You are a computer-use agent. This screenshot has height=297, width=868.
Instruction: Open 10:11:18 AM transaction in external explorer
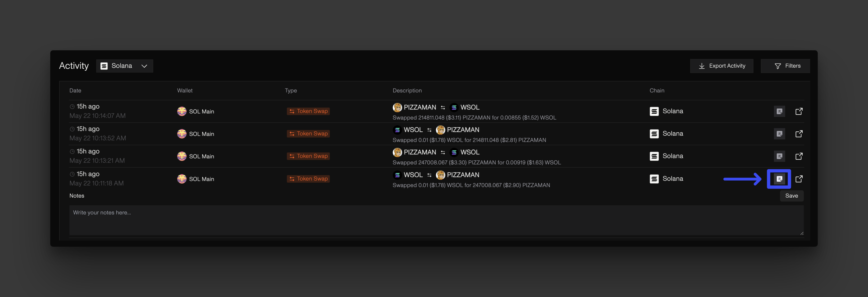tap(799, 179)
